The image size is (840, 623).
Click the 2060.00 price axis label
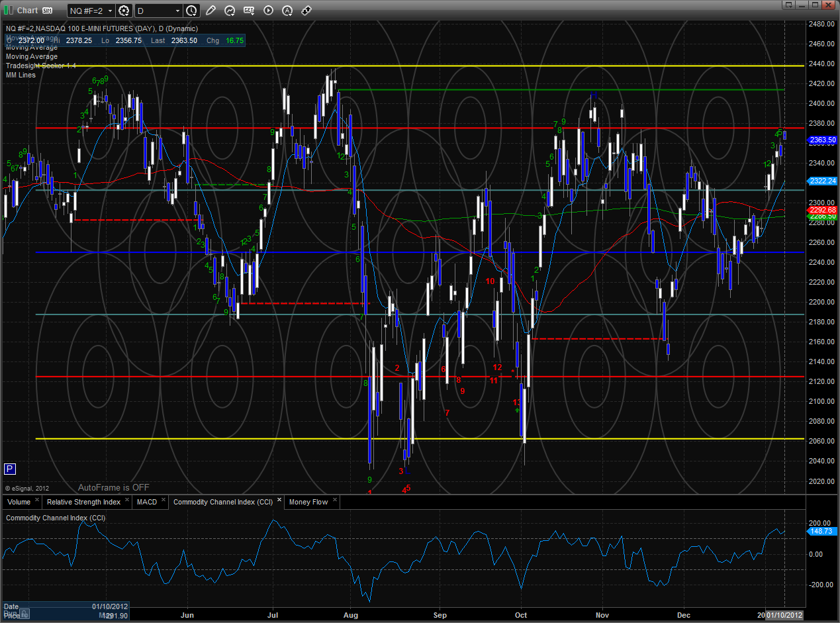pyautogui.click(x=823, y=441)
